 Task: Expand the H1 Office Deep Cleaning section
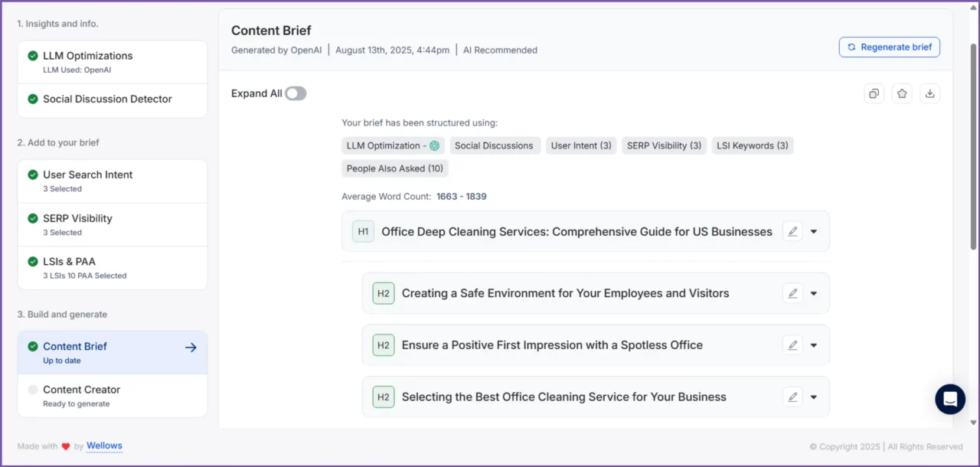(814, 232)
